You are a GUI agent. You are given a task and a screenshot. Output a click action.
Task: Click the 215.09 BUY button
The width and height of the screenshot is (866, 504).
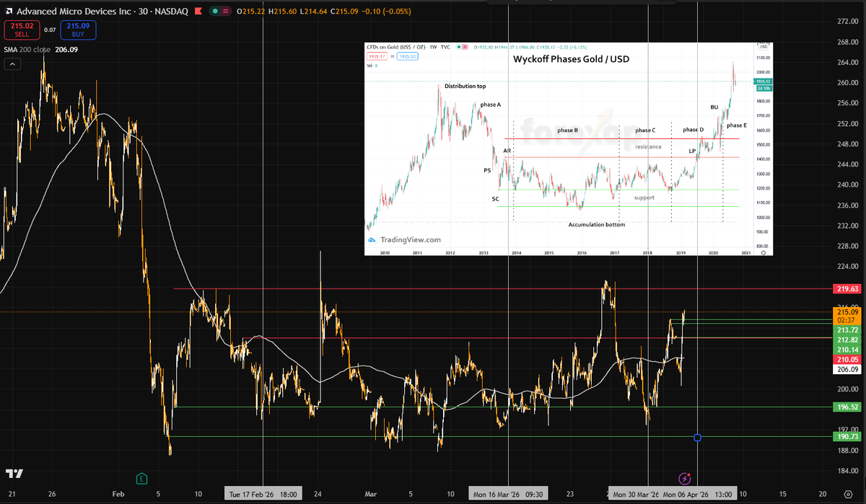(77, 30)
